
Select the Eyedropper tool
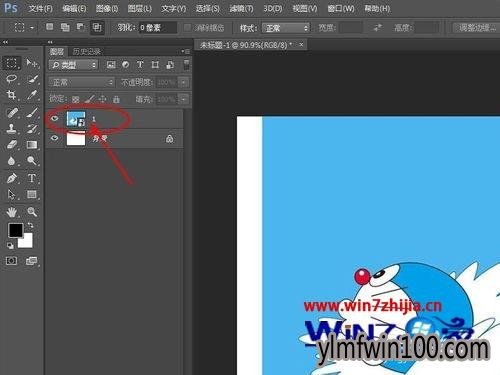click(x=32, y=95)
